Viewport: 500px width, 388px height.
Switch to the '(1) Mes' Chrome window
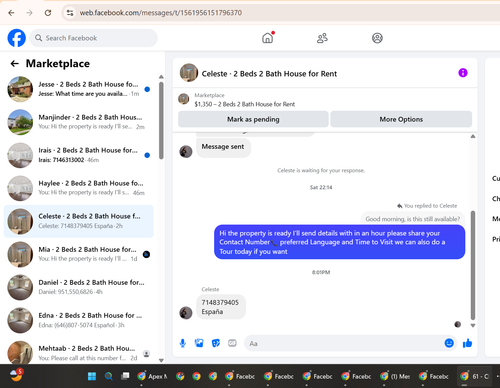[x=395, y=376]
